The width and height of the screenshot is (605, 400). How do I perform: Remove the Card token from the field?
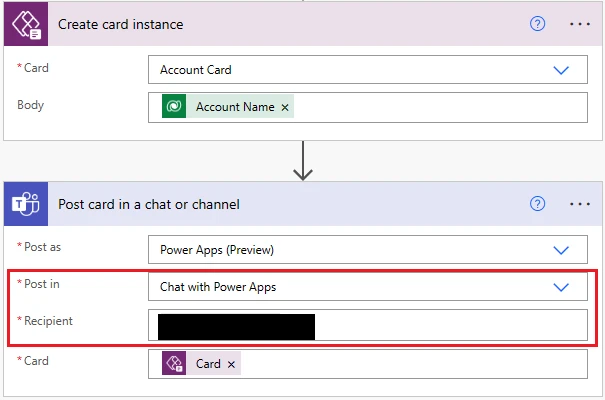point(232,365)
